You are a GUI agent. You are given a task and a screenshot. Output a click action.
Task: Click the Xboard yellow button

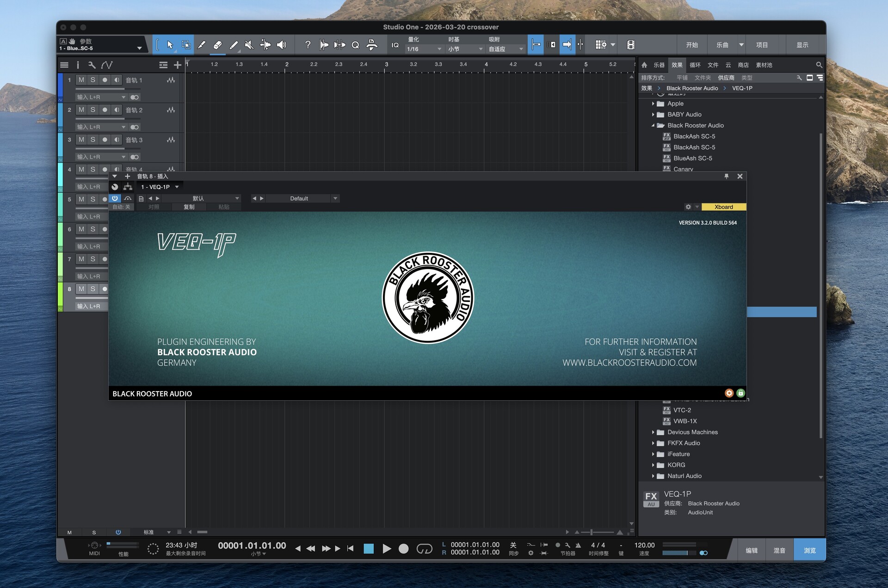click(723, 207)
